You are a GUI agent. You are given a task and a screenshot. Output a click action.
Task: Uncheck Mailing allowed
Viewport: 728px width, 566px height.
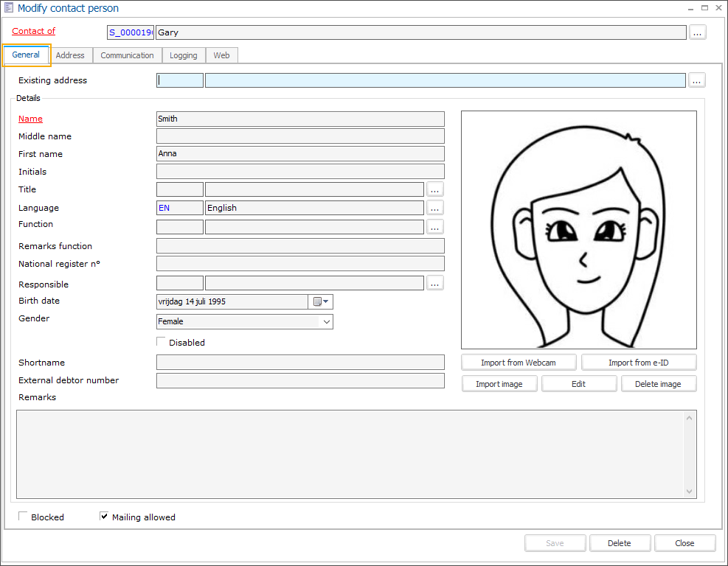click(104, 517)
